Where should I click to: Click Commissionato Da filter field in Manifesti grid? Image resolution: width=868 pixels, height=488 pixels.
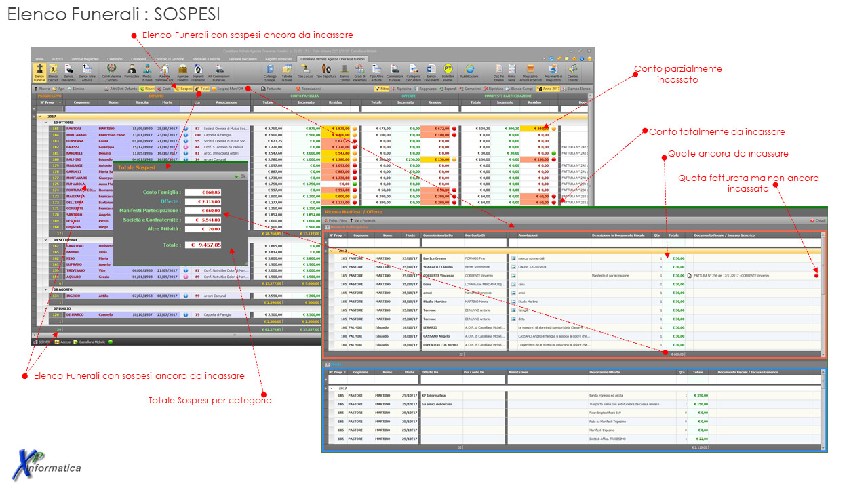[x=441, y=242]
